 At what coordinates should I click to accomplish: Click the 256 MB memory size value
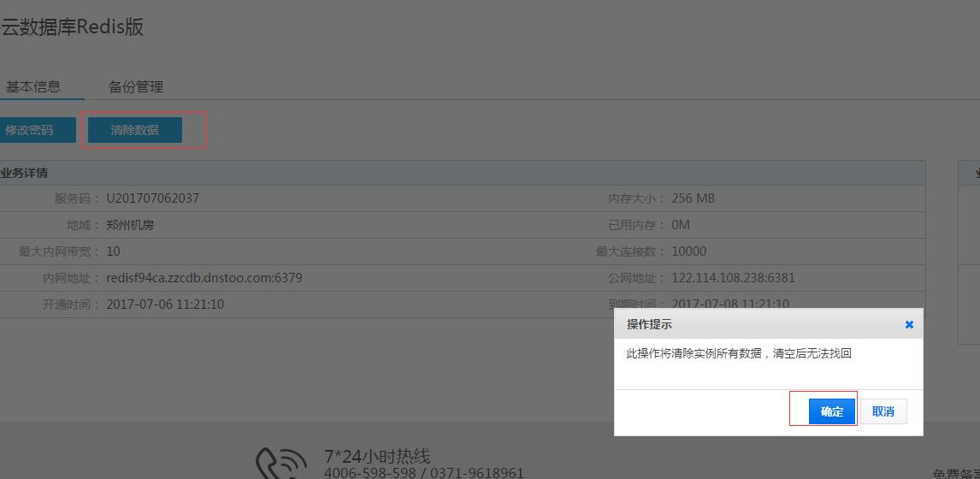click(693, 198)
